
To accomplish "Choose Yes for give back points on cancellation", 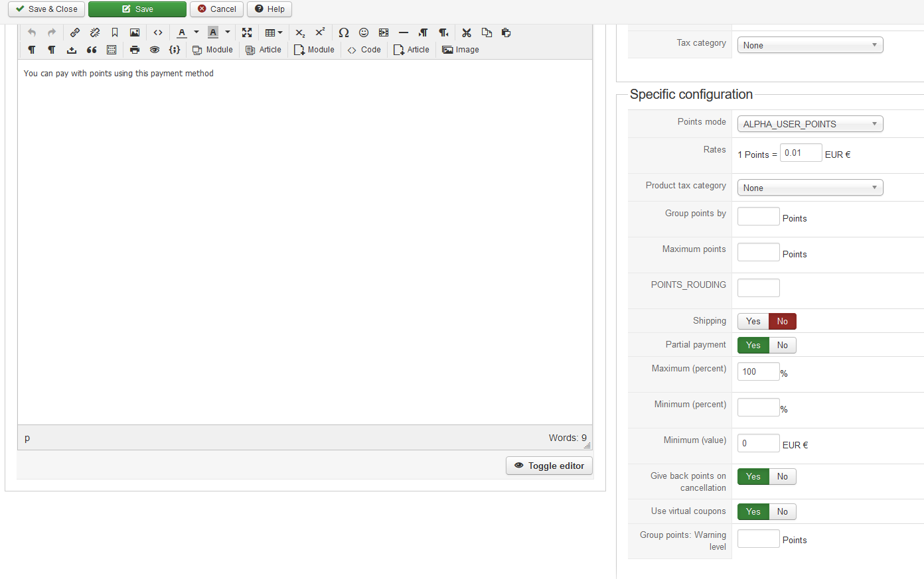I will pos(753,477).
